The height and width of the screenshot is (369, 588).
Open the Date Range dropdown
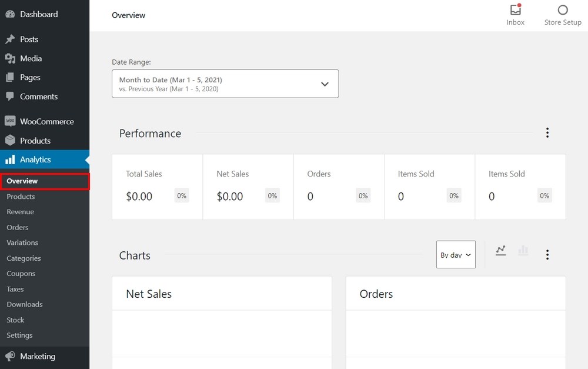click(x=225, y=84)
